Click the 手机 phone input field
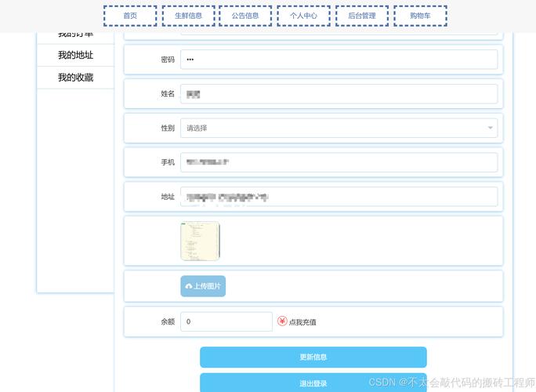Screen dimensions: 536x392 pyautogui.click(x=339, y=162)
